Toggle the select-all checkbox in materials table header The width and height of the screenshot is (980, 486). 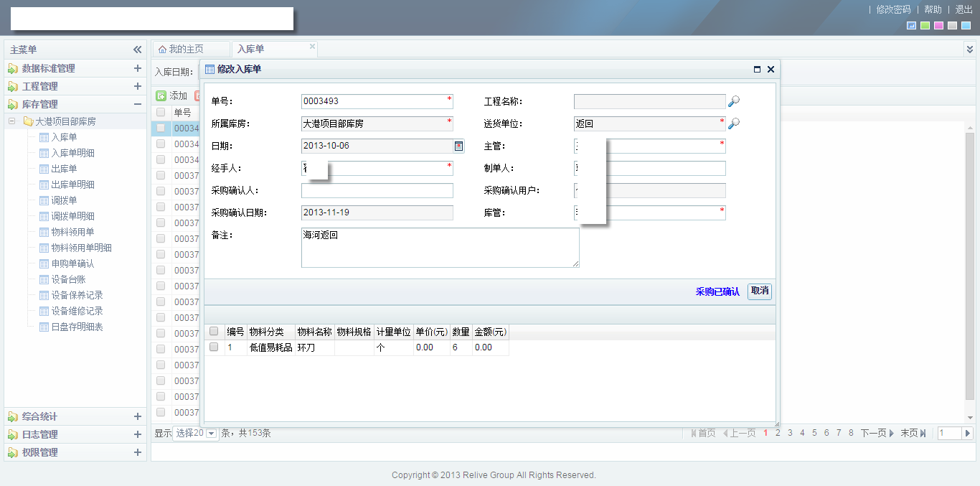point(214,332)
